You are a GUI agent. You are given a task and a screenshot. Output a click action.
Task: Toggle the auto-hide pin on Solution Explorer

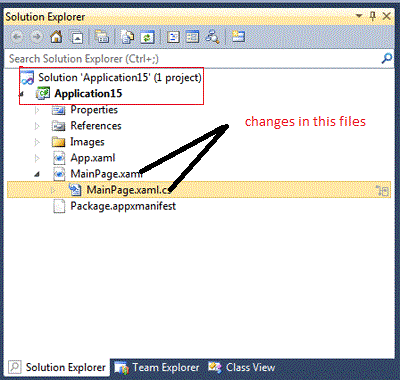(373, 16)
